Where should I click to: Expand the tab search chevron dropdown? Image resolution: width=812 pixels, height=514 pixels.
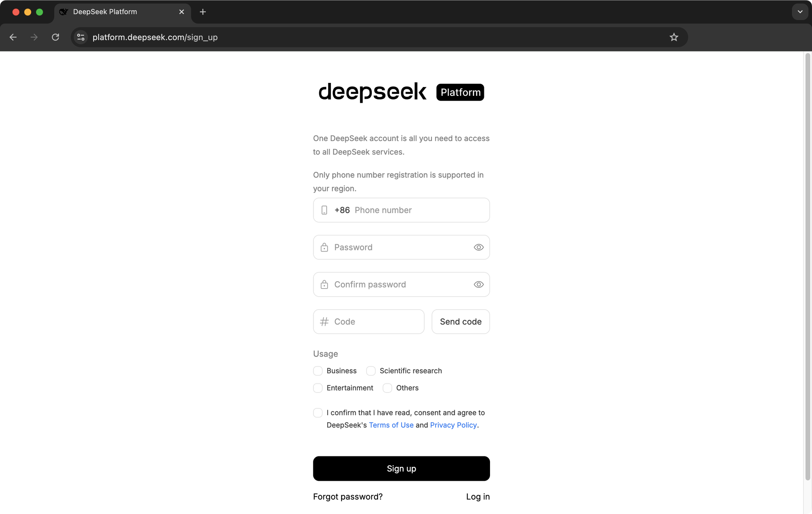800,12
